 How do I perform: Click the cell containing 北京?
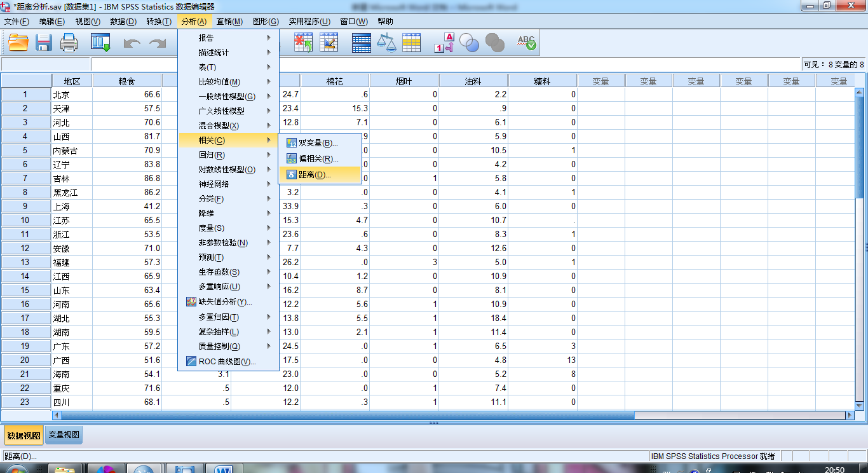[72, 94]
